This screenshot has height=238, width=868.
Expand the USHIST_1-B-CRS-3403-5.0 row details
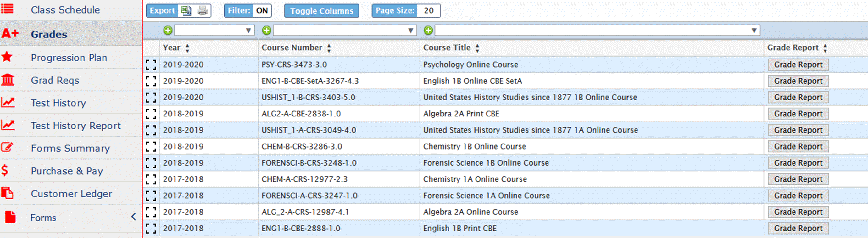pos(151,97)
